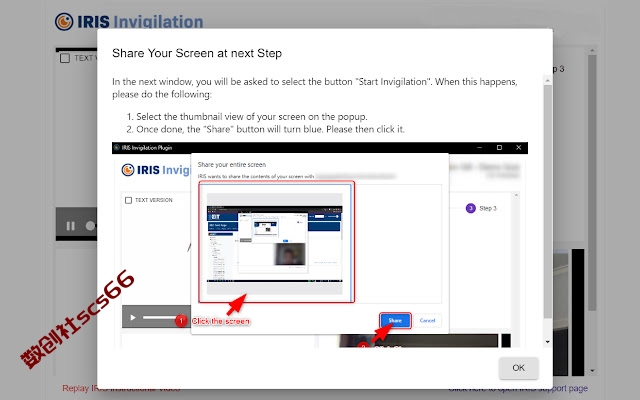This screenshot has width=640, height=400.
Task: Click the dialog scrollbar up arrow
Action: tap(547, 81)
